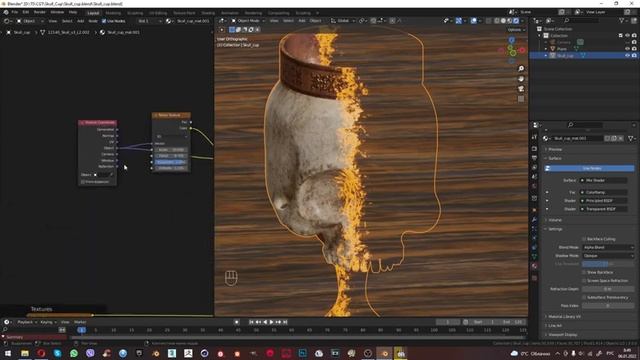This screenshot has height=360, width=640.
Task: Open WhatsApp from the Windows taskbar
Action: 74,353
